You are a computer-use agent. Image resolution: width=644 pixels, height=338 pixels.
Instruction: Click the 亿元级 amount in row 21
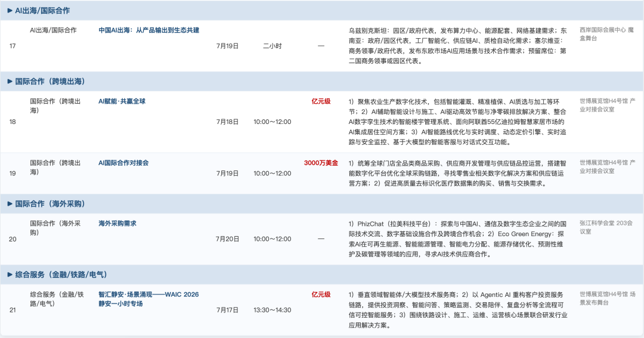point(321,294)
